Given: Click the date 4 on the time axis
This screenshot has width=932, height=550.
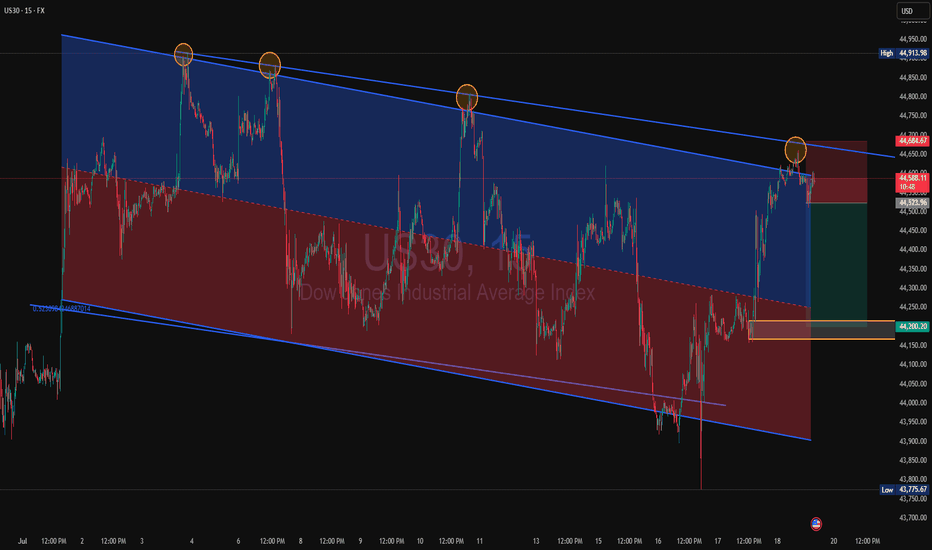Looking at the screenshot, I should pyautogui.click(x=191, y=541).
